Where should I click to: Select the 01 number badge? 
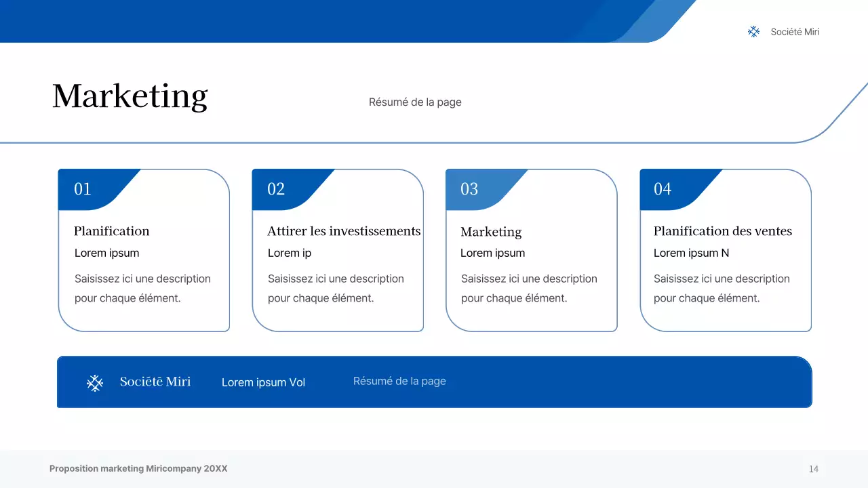[83, 189]
